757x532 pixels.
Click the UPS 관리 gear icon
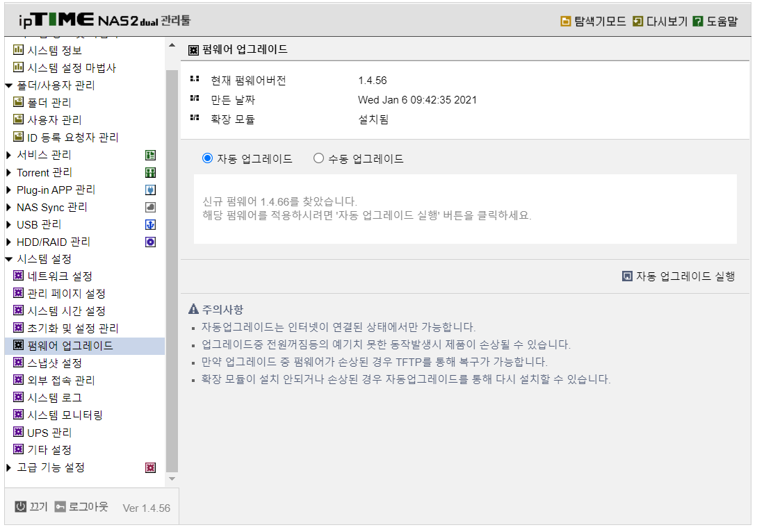coord(18,432)
